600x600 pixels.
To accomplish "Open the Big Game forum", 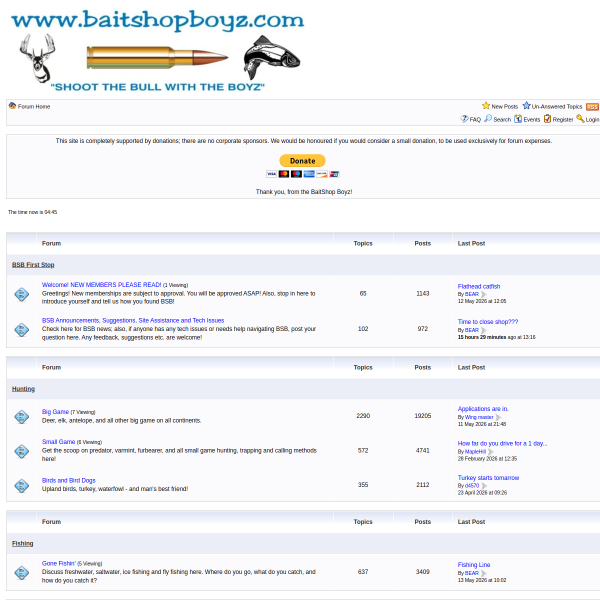I will [55, 412].
